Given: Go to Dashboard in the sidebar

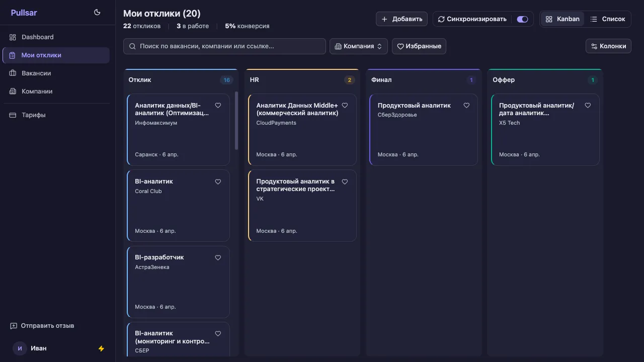Looking at the screenshot, I should [37, 37].
